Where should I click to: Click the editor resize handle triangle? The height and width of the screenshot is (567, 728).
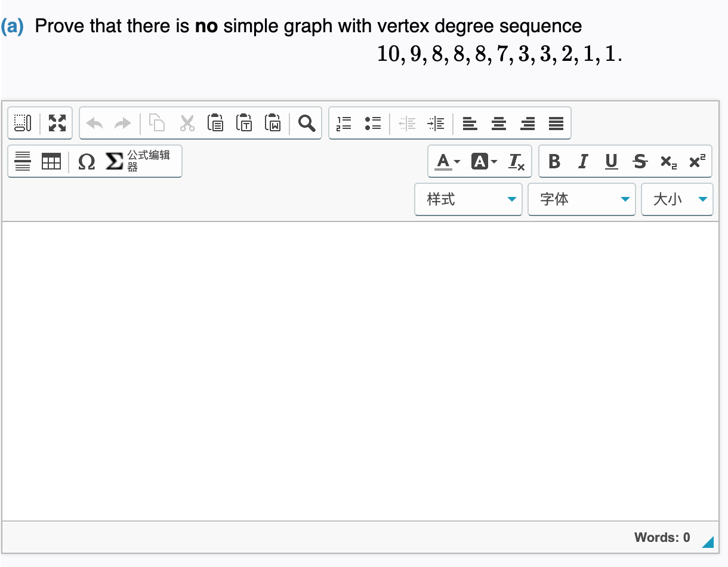708,541
